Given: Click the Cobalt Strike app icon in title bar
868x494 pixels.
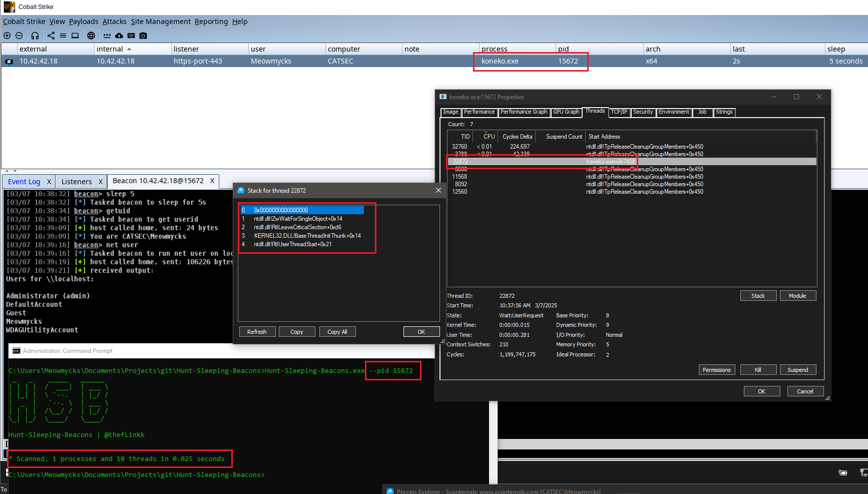Looking at the screenshot, I should pyautogui.click(x=9, y=7).
